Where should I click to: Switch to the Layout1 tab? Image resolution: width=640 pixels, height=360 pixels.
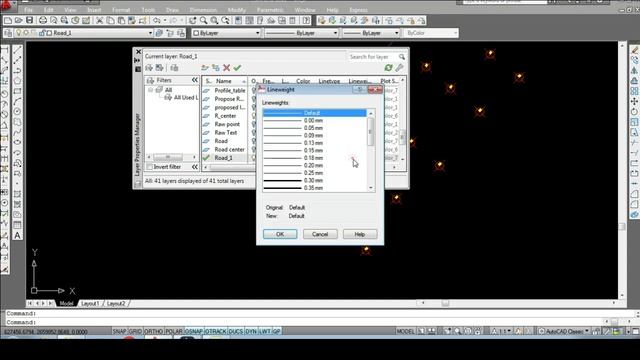point(90,304)
